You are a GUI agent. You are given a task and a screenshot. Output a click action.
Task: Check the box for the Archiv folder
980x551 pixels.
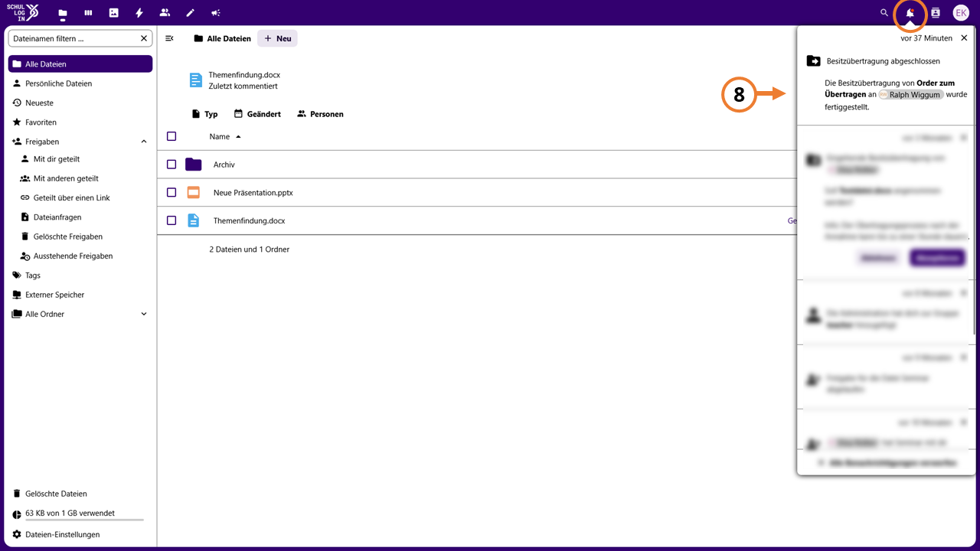pyautogui.click(x=171, y=165)
